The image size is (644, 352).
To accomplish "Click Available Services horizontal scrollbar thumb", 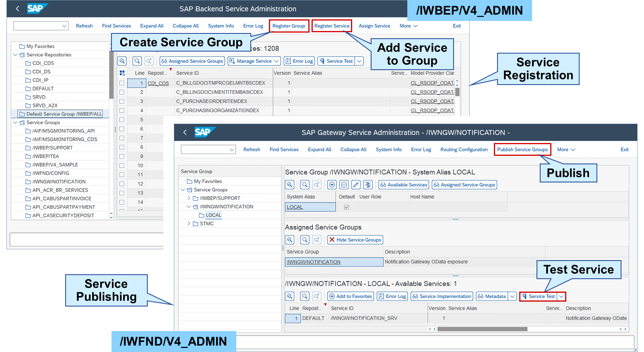I will point(482,329).
